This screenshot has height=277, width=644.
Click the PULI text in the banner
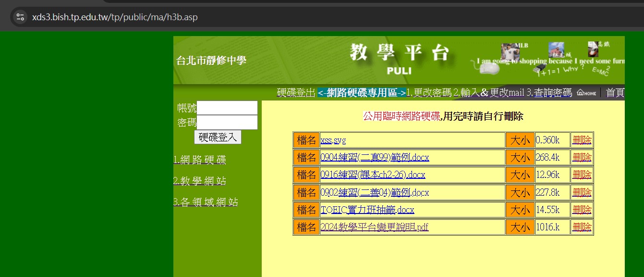399,71
